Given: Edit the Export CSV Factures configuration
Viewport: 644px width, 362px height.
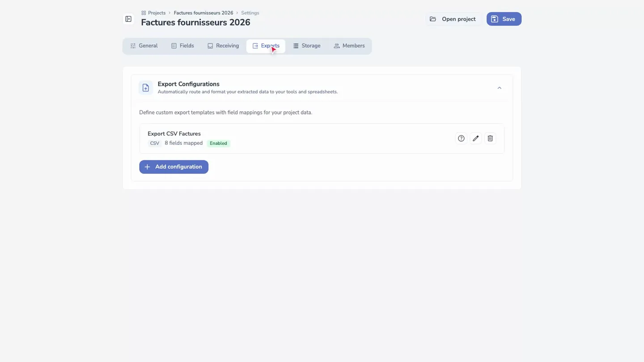Looking at the screenshot, I should (476, 139).
